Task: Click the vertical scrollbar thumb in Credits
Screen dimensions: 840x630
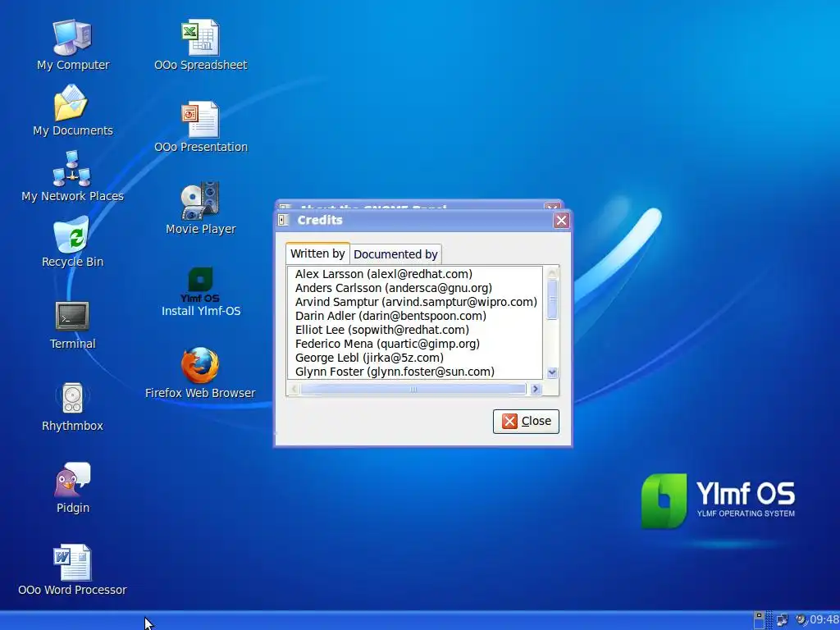Action: [552, 300]
